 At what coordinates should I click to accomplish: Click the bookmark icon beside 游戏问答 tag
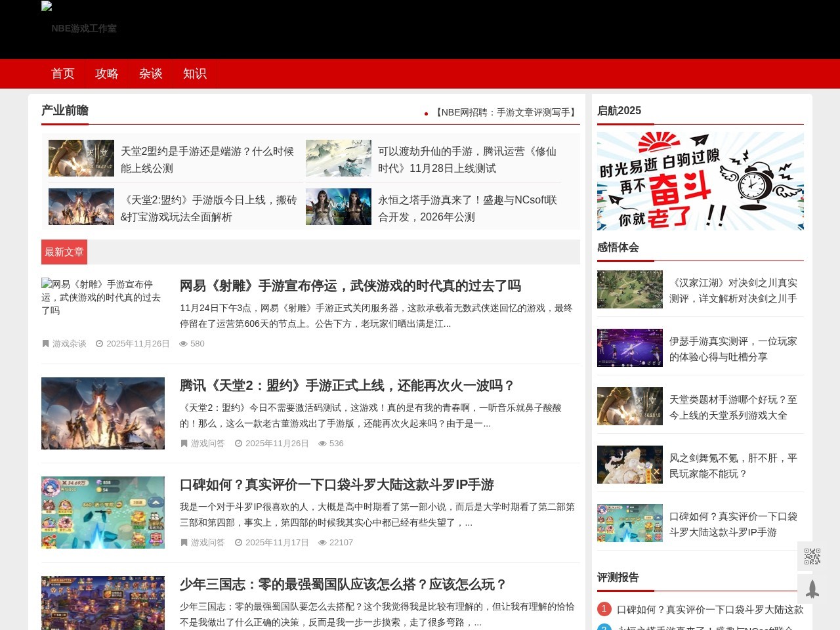pos(184,444)
